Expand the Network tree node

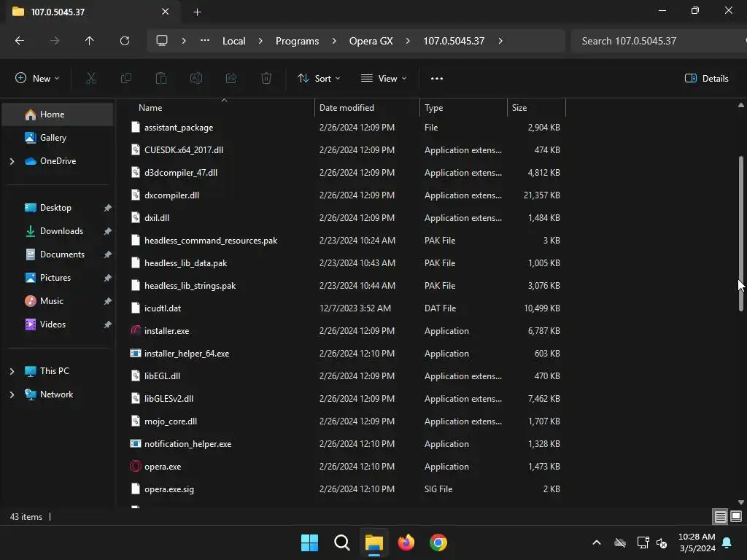pos(12,394)
